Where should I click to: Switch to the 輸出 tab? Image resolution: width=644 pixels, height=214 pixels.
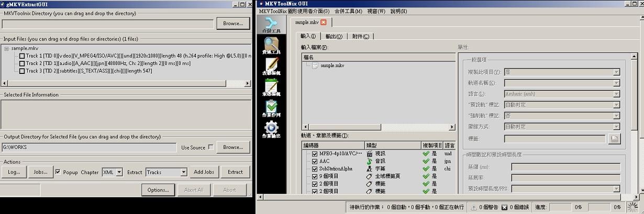click(334, 36)
